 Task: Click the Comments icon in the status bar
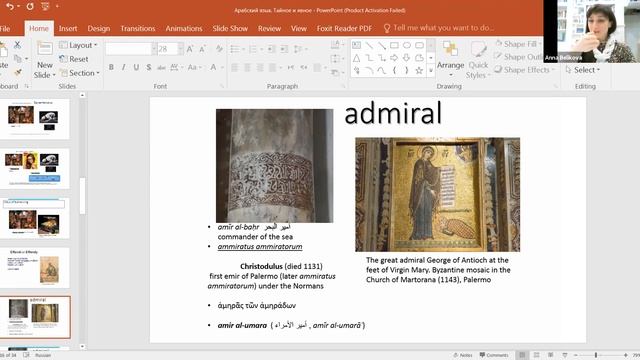point(494,355)
